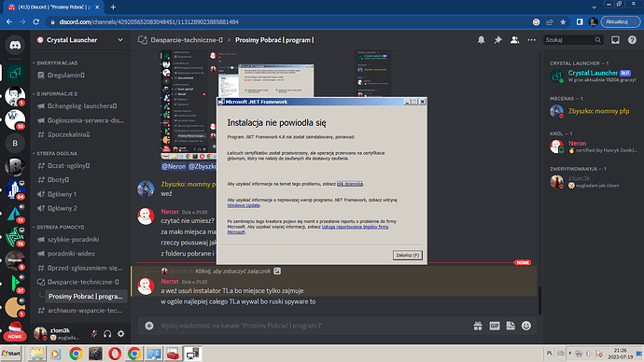The height and width of the screenshot is (362, 644).
Task: Collapse the STREFA OGÓLNA category
Action: point(55,154)
